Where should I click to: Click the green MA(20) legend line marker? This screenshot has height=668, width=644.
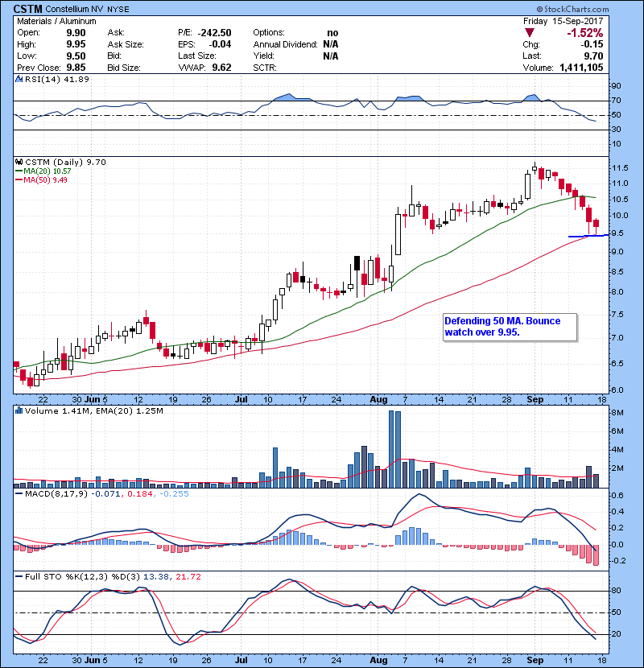19,171
